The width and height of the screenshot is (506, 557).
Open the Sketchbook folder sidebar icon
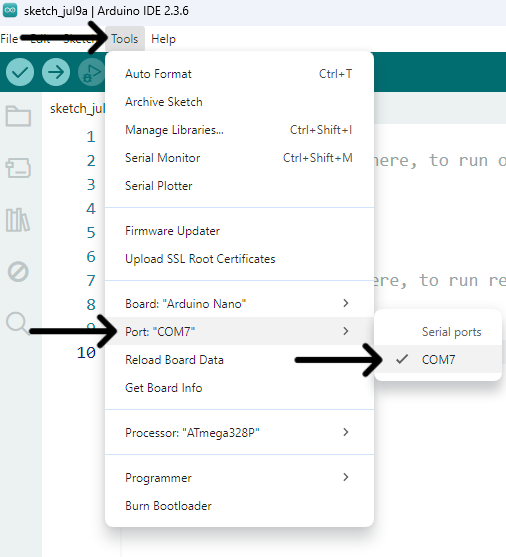coord(18,116)
